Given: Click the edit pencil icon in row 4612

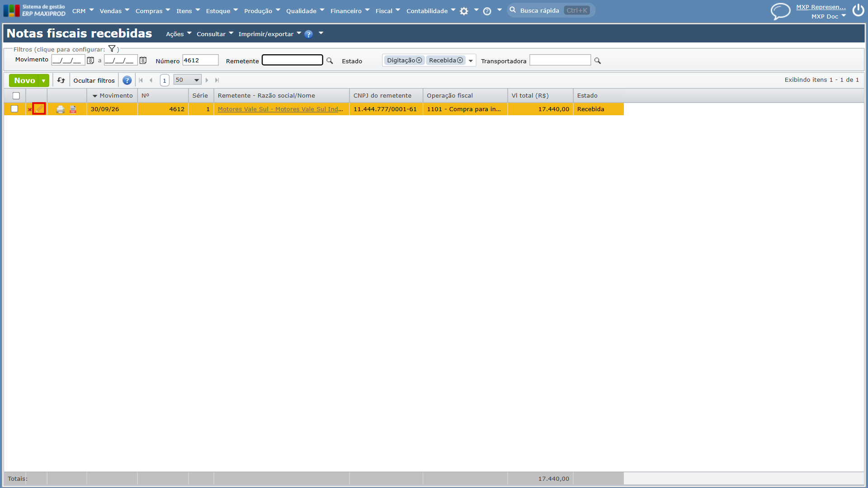Looking at the screenshot, I should point(39,109).
